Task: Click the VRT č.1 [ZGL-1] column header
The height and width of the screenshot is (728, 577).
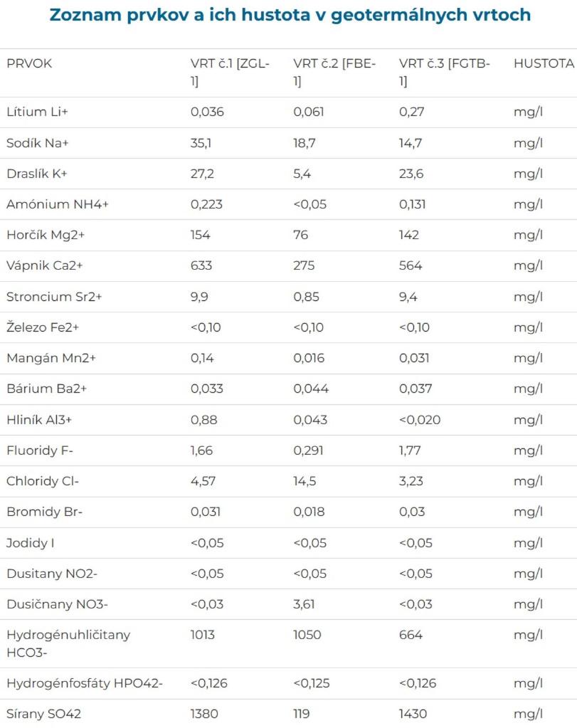Action: 230,72
